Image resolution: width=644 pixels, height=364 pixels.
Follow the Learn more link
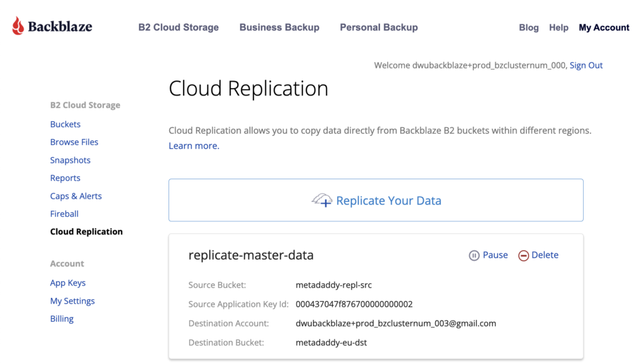tap(194, 146)
